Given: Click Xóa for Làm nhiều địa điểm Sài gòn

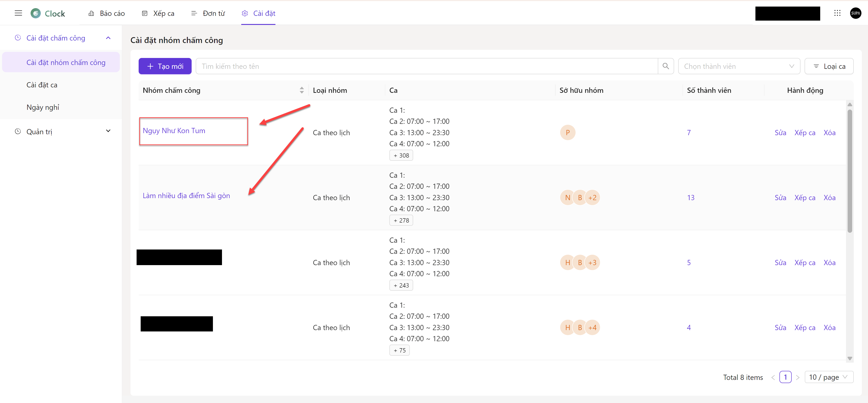Looking at the screenshot, I should pos(829,198).
